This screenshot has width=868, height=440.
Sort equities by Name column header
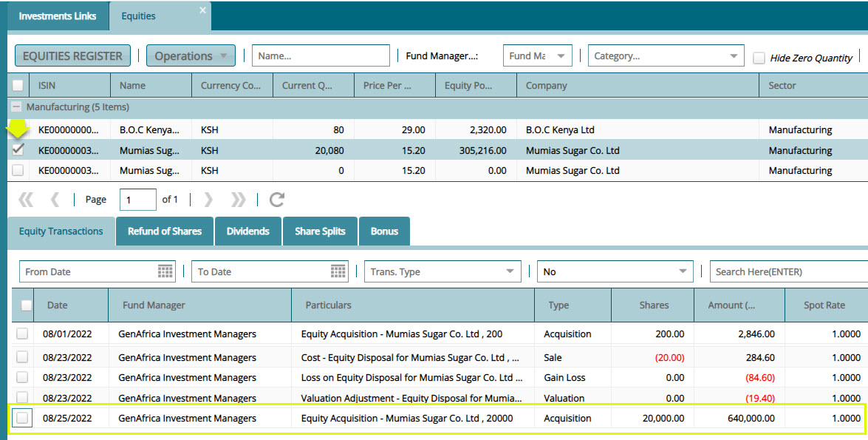point(151,85)
